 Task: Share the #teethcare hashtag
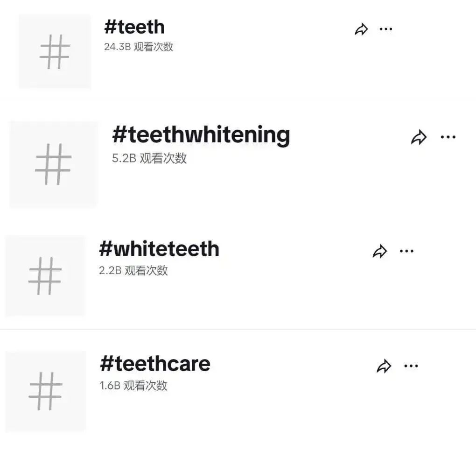[384, 366]
